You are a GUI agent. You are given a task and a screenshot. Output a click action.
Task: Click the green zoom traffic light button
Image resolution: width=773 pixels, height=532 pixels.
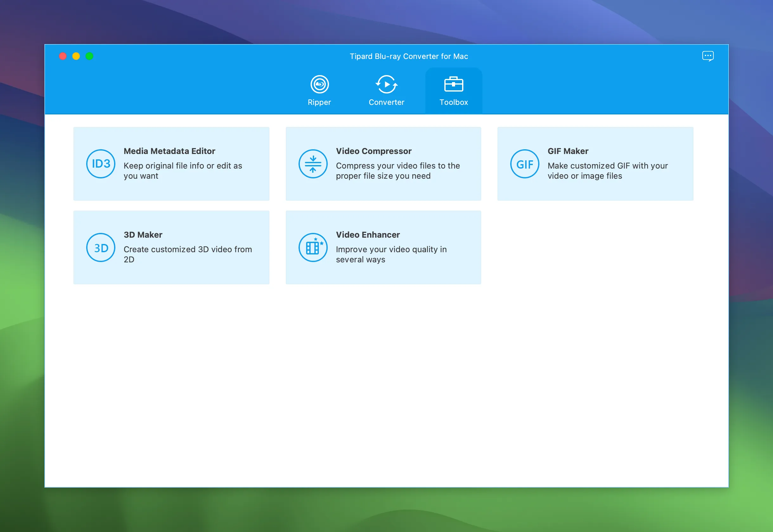click(89, 56)
